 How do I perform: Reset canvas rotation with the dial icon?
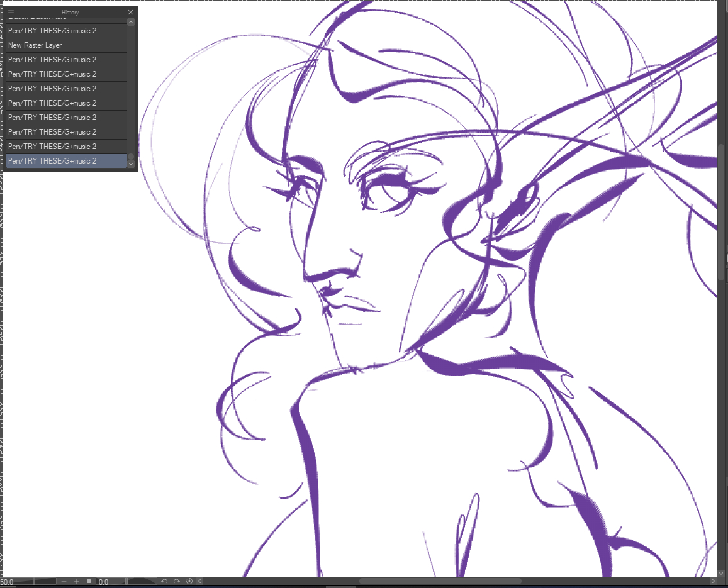tap(189, 582)
